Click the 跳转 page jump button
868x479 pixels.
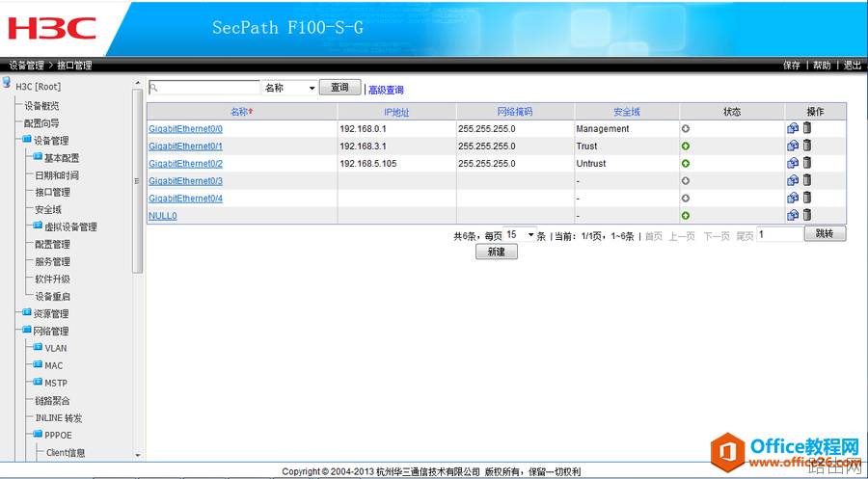[825, 234]
